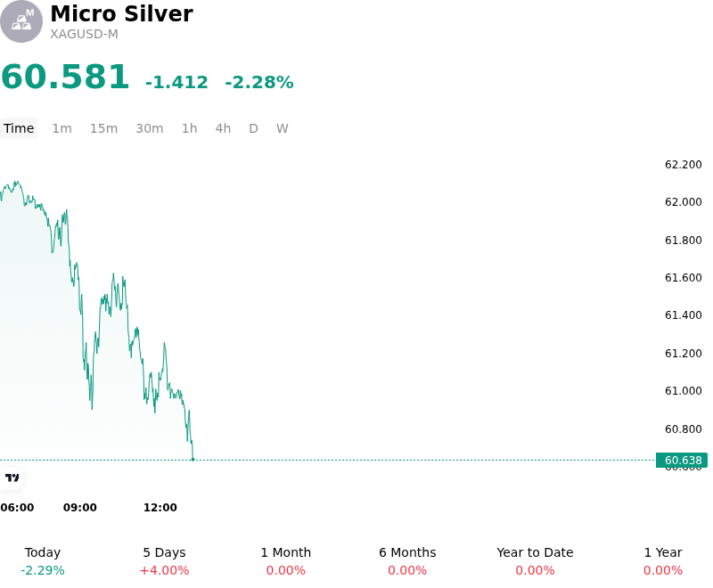The height and width of the screenshot is (588, 713).
Task: Open the TradingView logo badge
Action: (x=12, y=478)
